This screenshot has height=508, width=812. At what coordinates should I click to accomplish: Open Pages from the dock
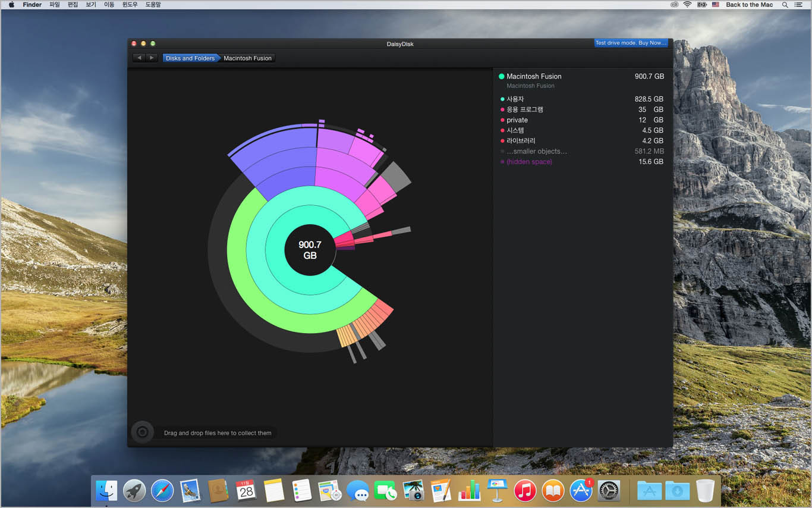click(441, 491)
